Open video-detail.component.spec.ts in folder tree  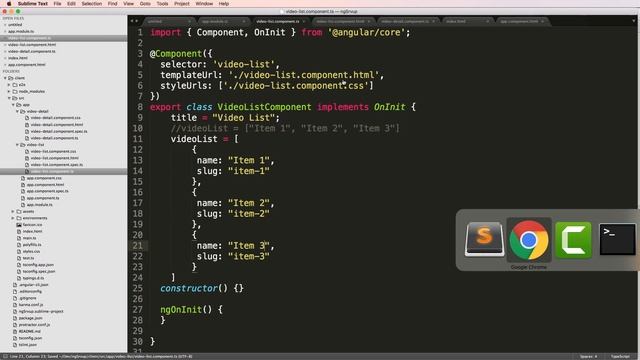(59, 131)
